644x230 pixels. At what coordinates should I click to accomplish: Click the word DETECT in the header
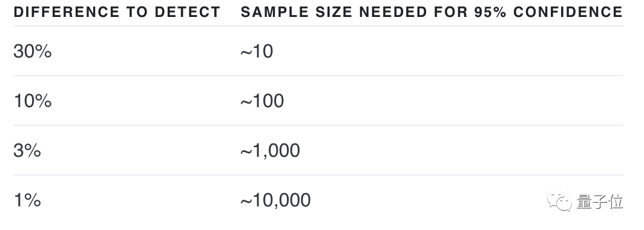[x=188, y=12]
